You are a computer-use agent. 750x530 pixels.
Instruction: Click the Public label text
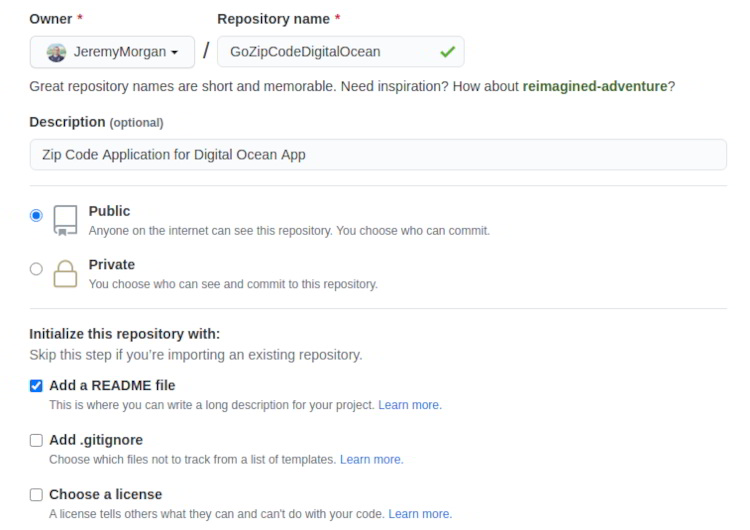coord(109,211)
